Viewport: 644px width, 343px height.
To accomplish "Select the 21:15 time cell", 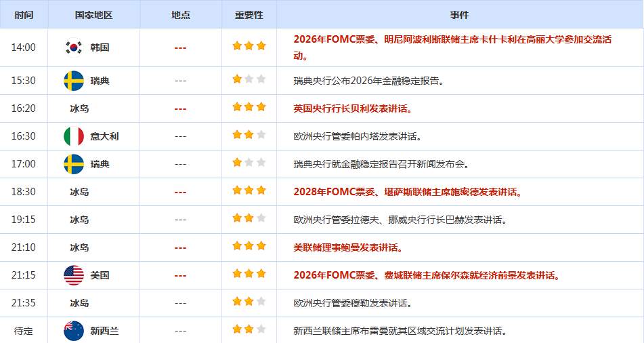I will coord(24,275).
